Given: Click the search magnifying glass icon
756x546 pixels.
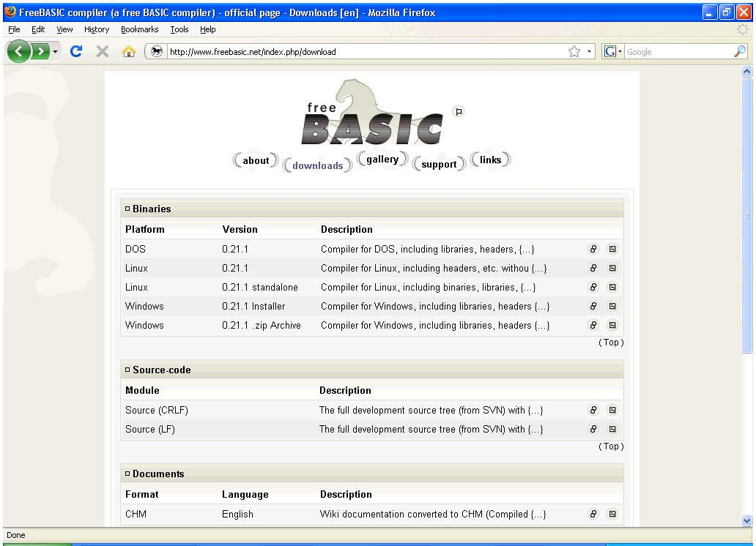Looking at the screenshot, I should [740, 51].
